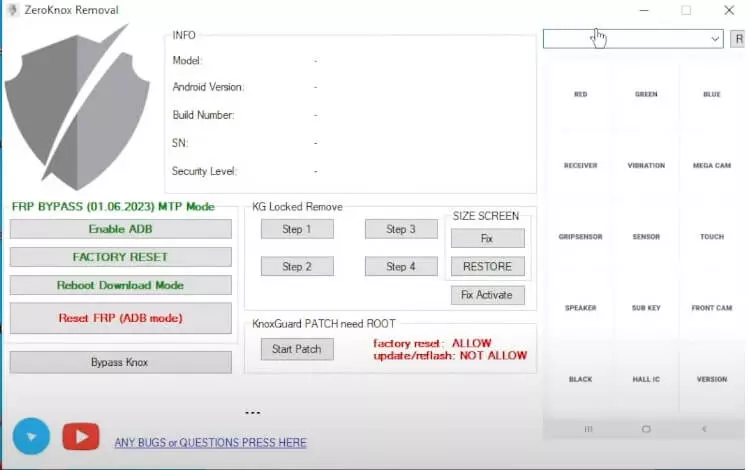This screenshot has height=470, width=748.
Task: Tap phone mirror back icon
Action: coord(704,429)
